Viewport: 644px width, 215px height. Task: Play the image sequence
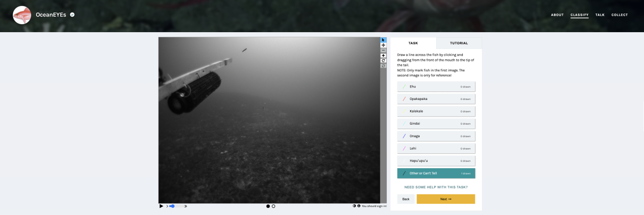(161, 206)
